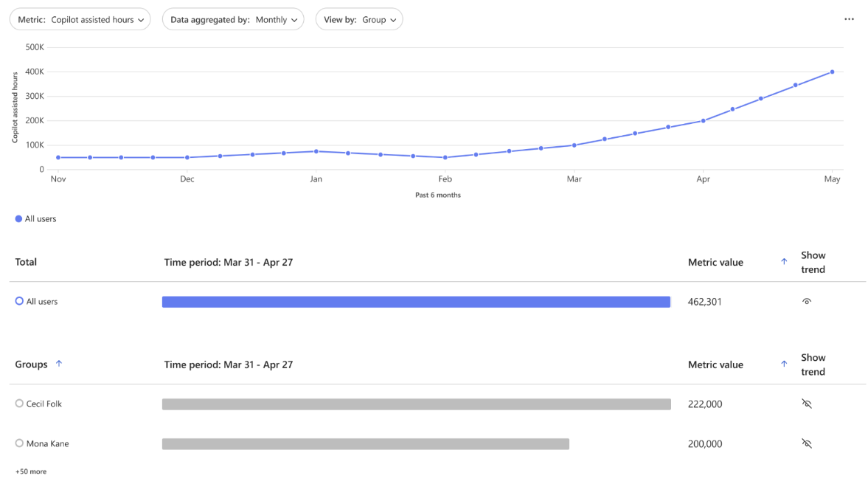
Task: Toggle show trend eye for All users
Action: (807, 302)
